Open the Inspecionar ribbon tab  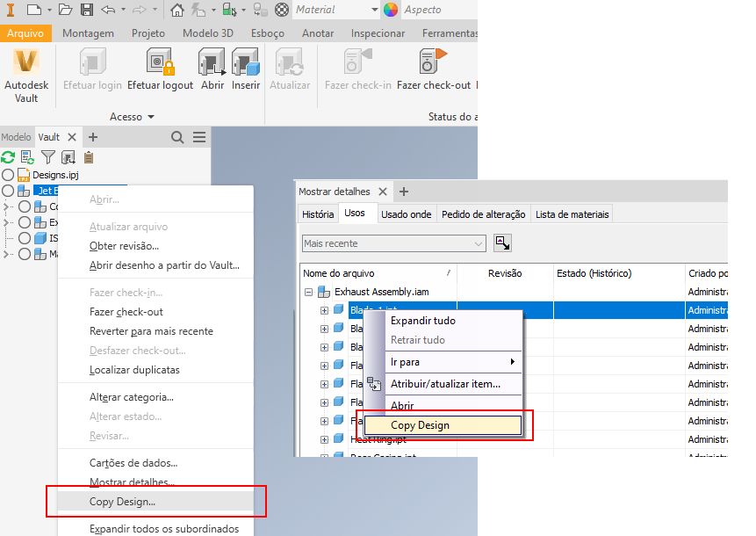point(378,33)
